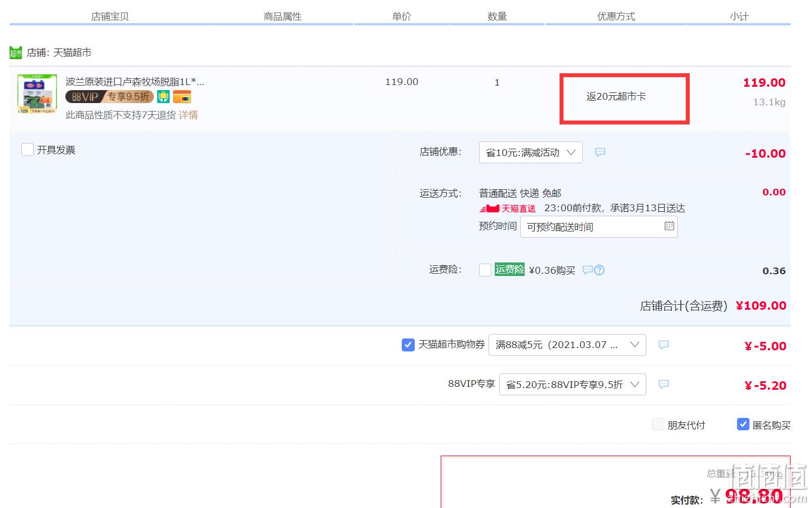Open the milk product thumbnail image

coord(37,94)
